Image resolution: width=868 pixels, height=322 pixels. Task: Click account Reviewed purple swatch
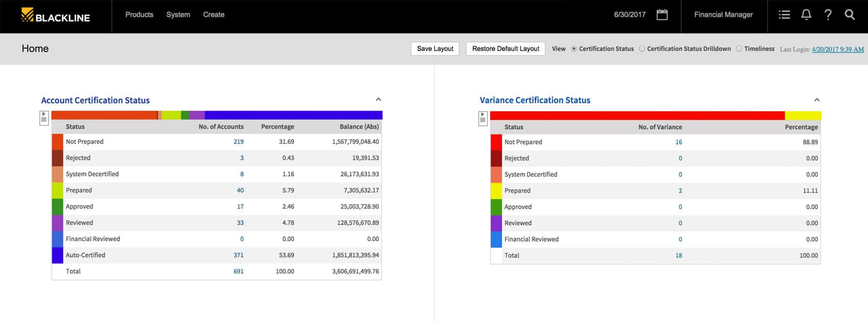tap(57, 223)
